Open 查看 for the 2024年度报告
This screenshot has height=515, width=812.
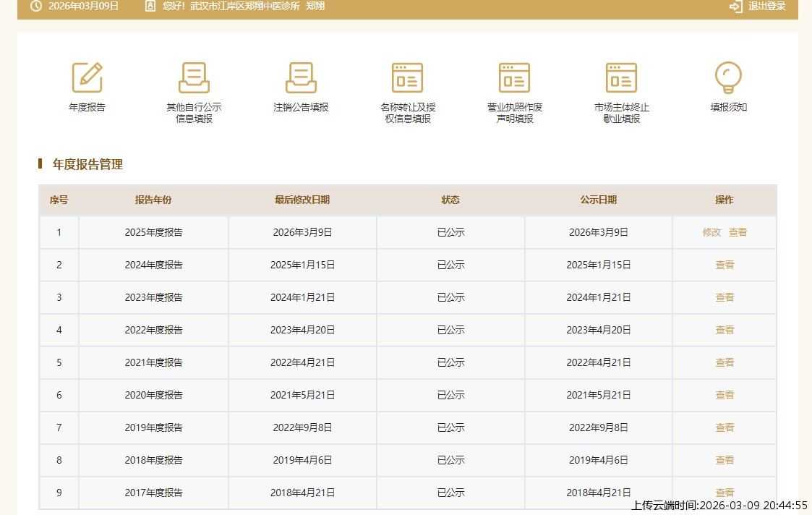[x=725, y=265]
